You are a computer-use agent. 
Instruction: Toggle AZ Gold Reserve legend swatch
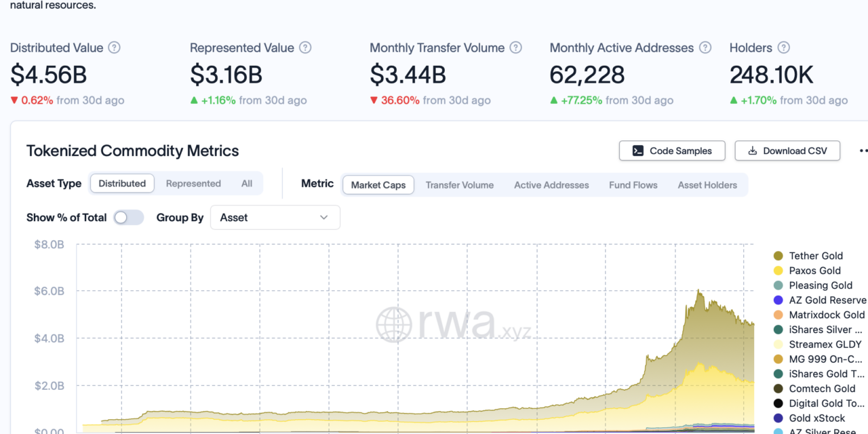pyautogui.click(x=778, y=300)
